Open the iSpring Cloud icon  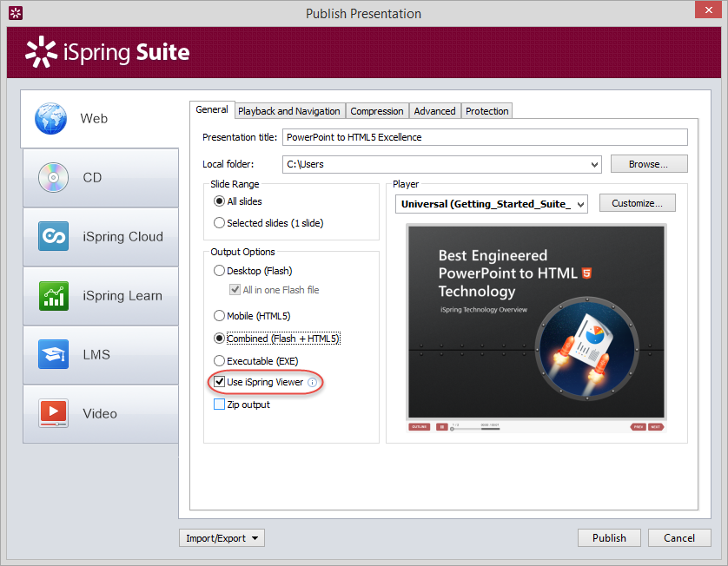[x=53, y=236]
